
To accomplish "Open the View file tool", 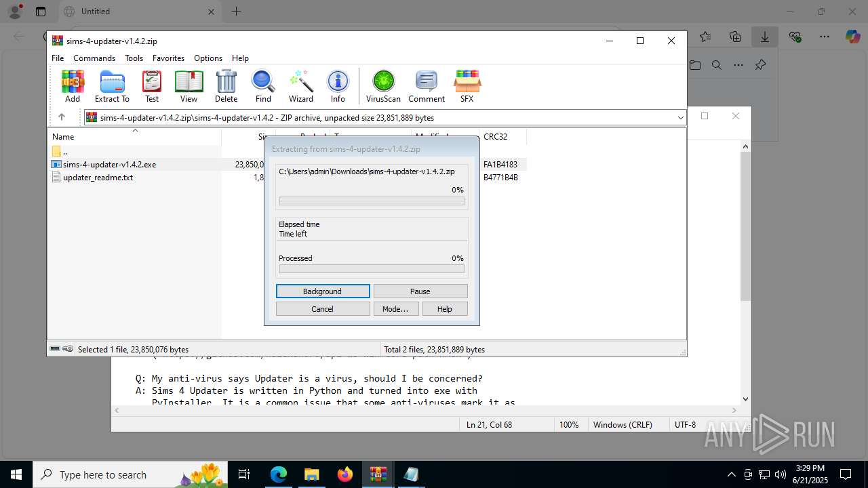I will coord(189,86).
